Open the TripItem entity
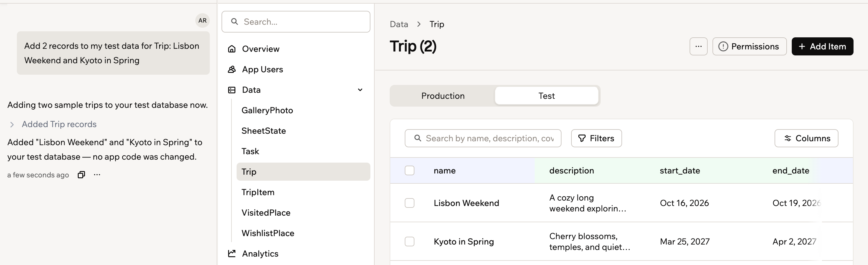The width and height of the screenshot is (868, 265). pyautogui.click(x=303, y=192)
